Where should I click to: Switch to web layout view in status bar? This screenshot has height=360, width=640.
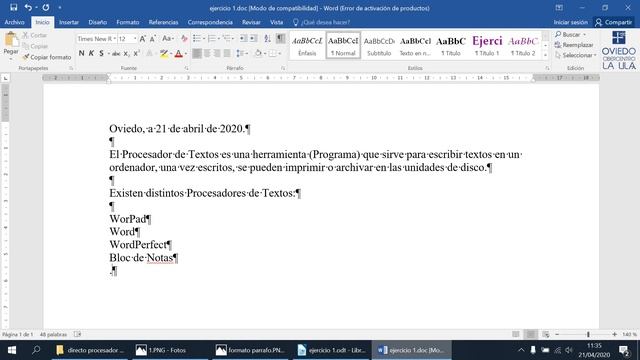[546, 334]
